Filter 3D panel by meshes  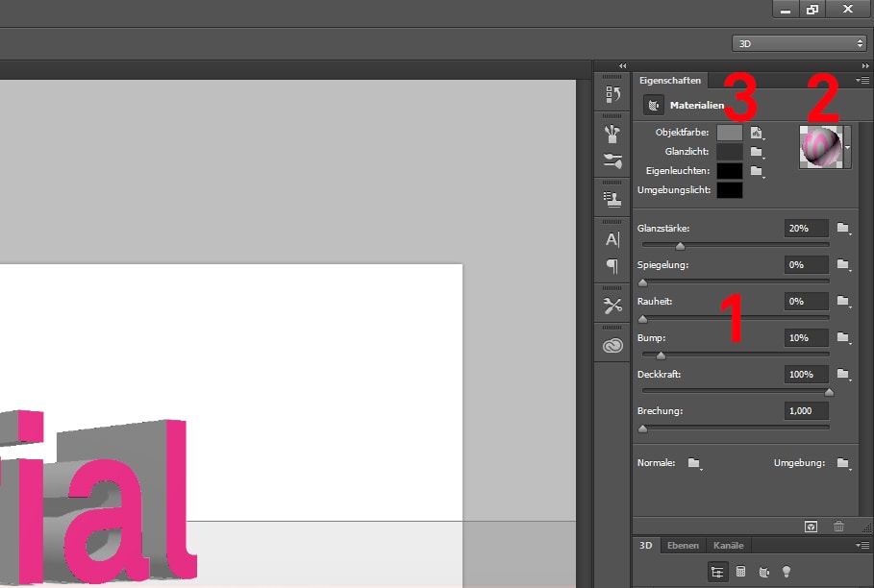(741, 572)
